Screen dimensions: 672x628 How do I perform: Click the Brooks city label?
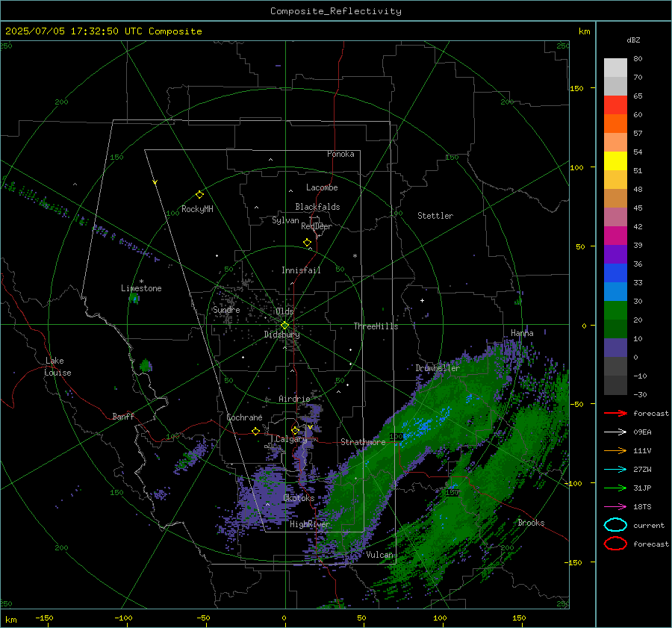pos(531,523)
